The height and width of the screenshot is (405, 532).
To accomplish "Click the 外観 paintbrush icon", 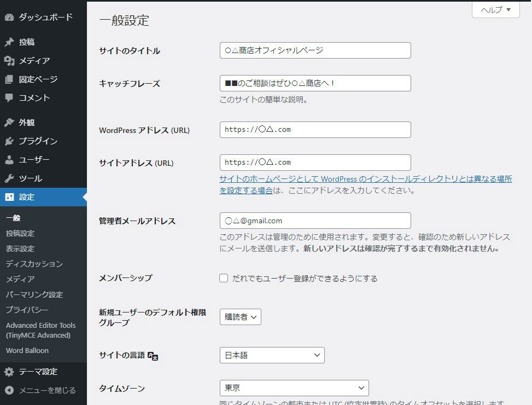I will click(x=9, y=123).
